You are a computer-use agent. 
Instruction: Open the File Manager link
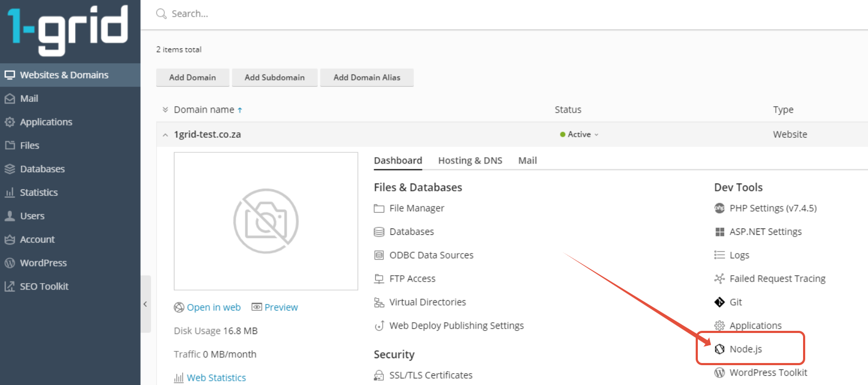click(417, 208)
